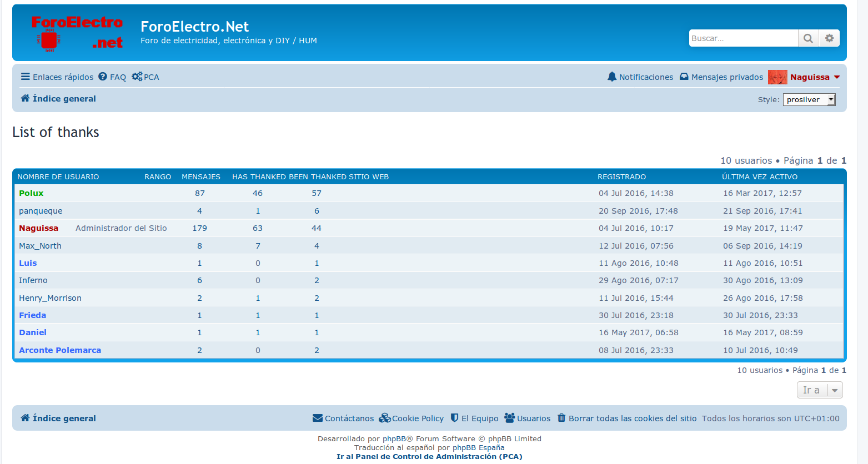Screen dimensions: 868x464
Task: Click the search magnifier icon
Action: [x=808, y=38]
